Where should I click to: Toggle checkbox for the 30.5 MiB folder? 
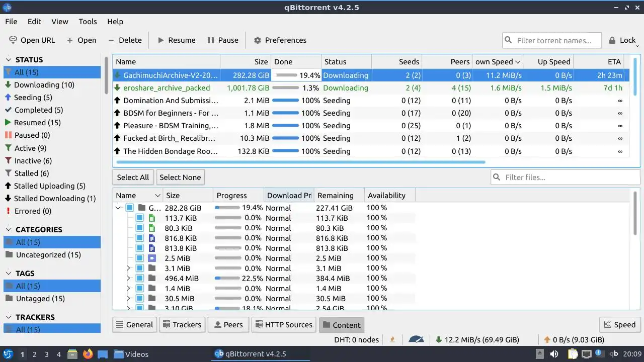pyautogui.click(x=140, y=299)
